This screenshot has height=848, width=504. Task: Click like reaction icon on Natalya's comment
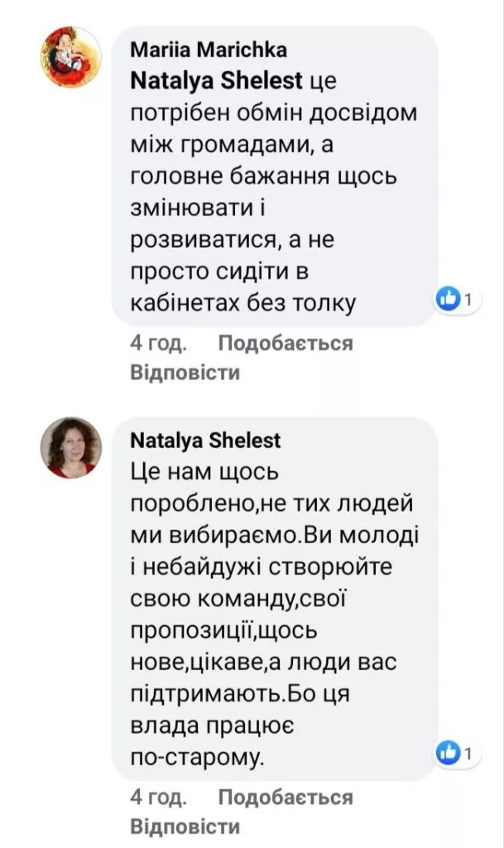coord(448,753)
